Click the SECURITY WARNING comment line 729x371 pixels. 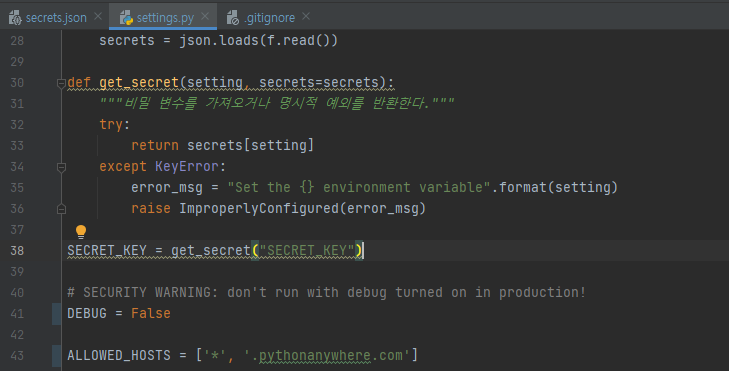326,292
